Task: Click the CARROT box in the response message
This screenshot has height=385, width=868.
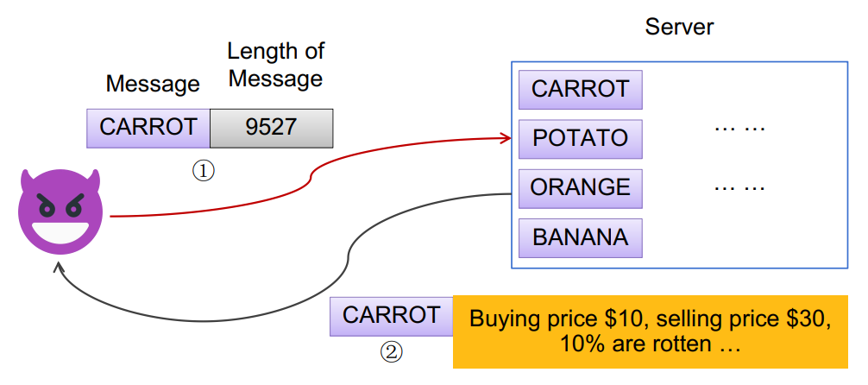Action: click(392, 316)
